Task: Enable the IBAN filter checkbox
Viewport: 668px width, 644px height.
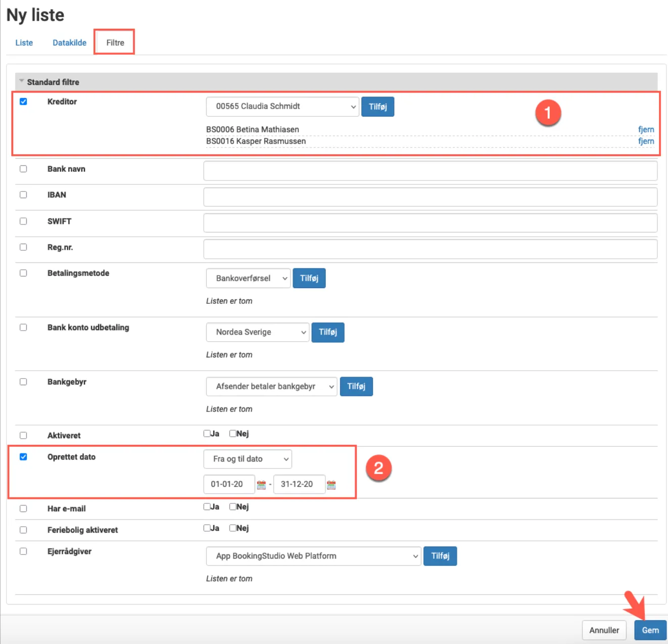Action: (x=23, y=195)
